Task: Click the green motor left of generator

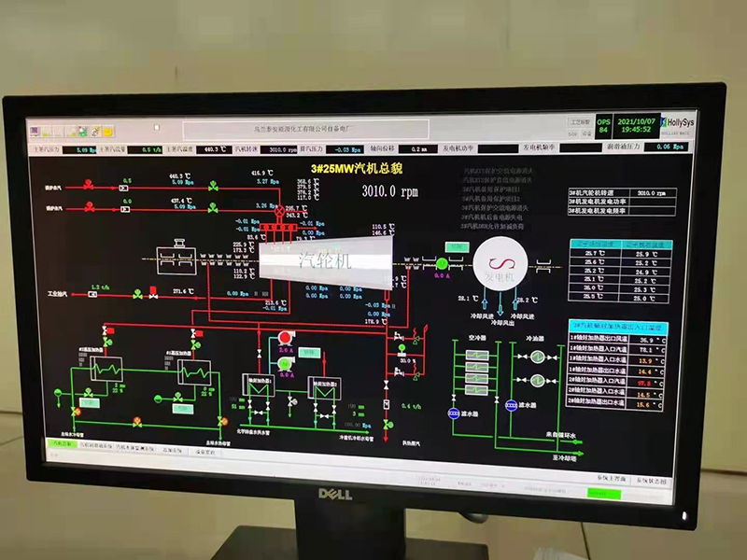Action: [x=441, y=264]
